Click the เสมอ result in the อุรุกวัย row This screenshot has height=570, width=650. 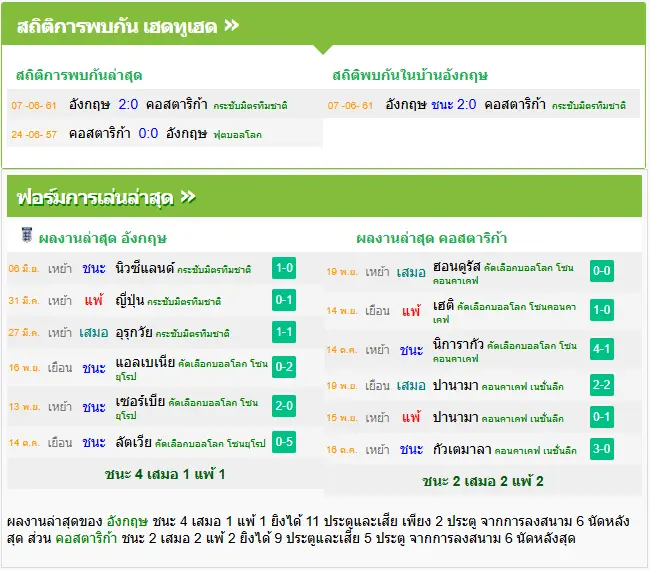point(94,332)
